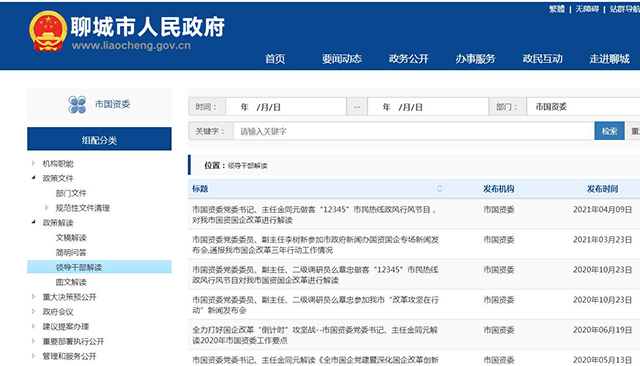Click the 部门 field showing 市国资委

pyautogui.click(x=584, y=107)
